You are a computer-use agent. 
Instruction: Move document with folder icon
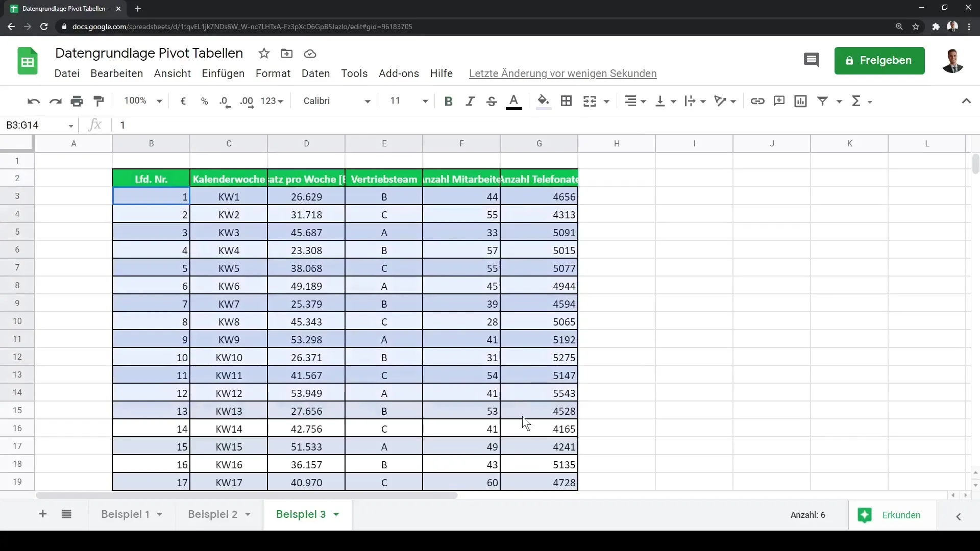click(287, 54)
